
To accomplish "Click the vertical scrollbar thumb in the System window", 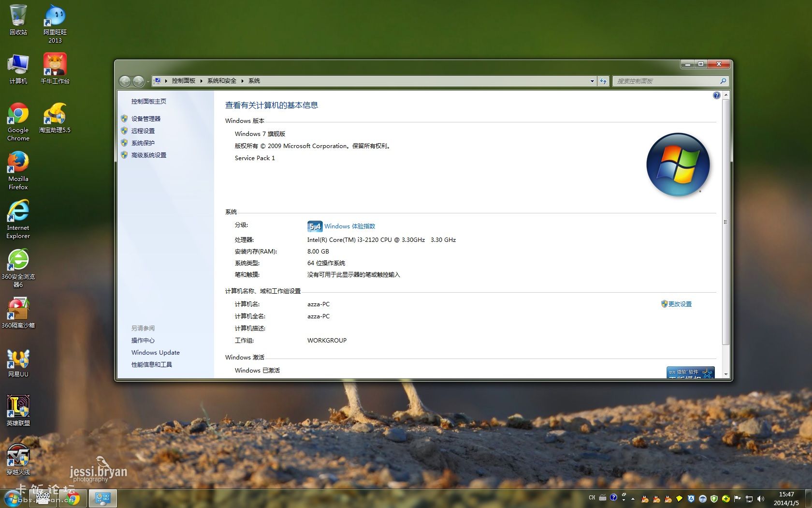I will click(725, 222).
